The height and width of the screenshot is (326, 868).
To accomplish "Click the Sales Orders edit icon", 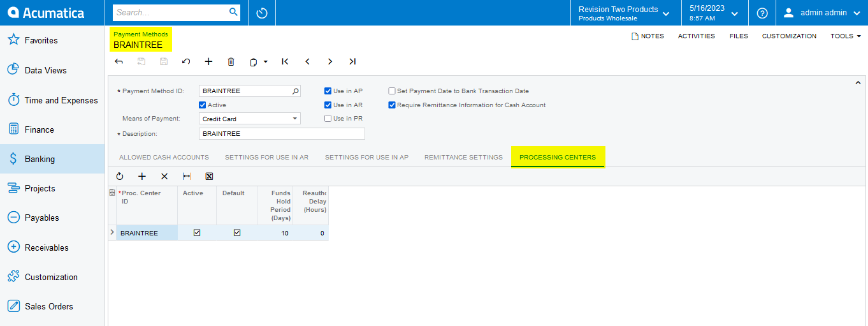I will pyautogui.click(x=13, y=306).
